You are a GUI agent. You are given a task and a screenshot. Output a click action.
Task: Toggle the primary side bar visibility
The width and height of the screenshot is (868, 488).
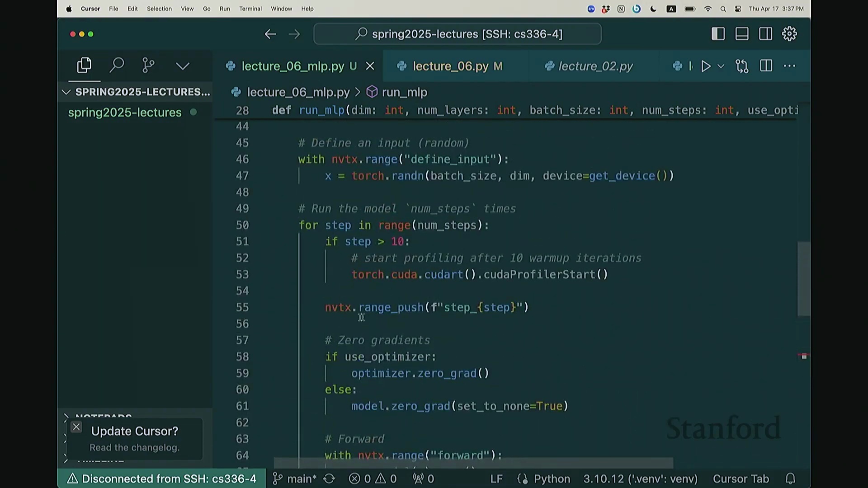(718, 34)
